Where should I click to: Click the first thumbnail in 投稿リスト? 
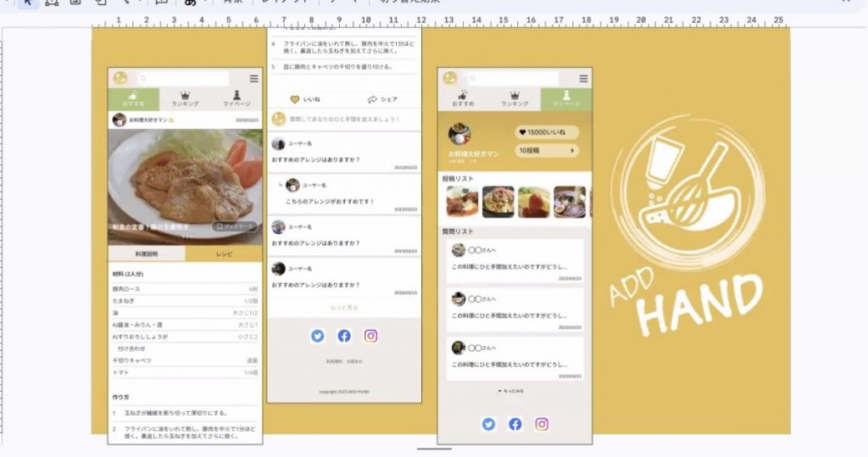point(462,202)
